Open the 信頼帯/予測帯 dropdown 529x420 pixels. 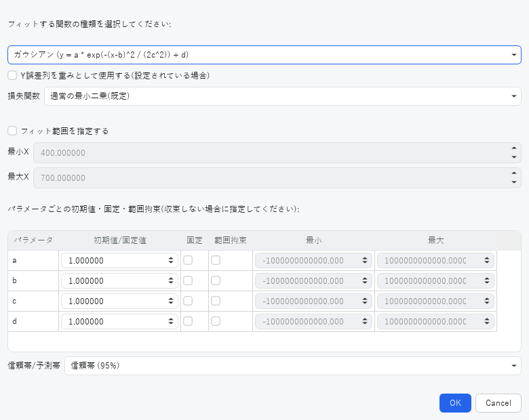pos(293,366)
